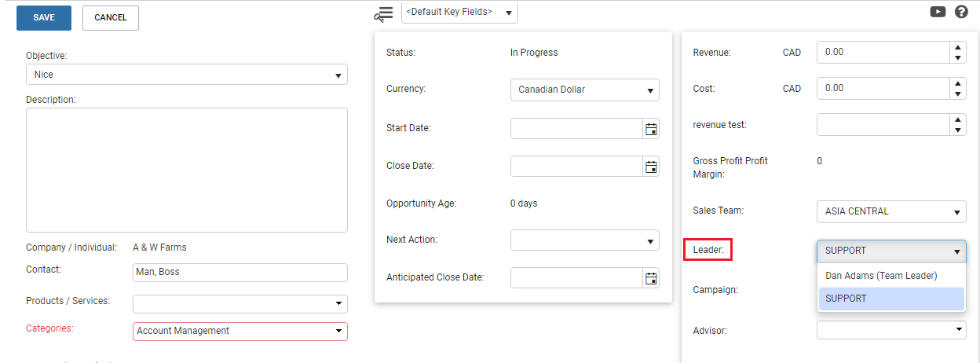The width and height of the screenshot is (980, 363).
Task: Increase revenue test value up arrow
Action: (x=957, y=119)
